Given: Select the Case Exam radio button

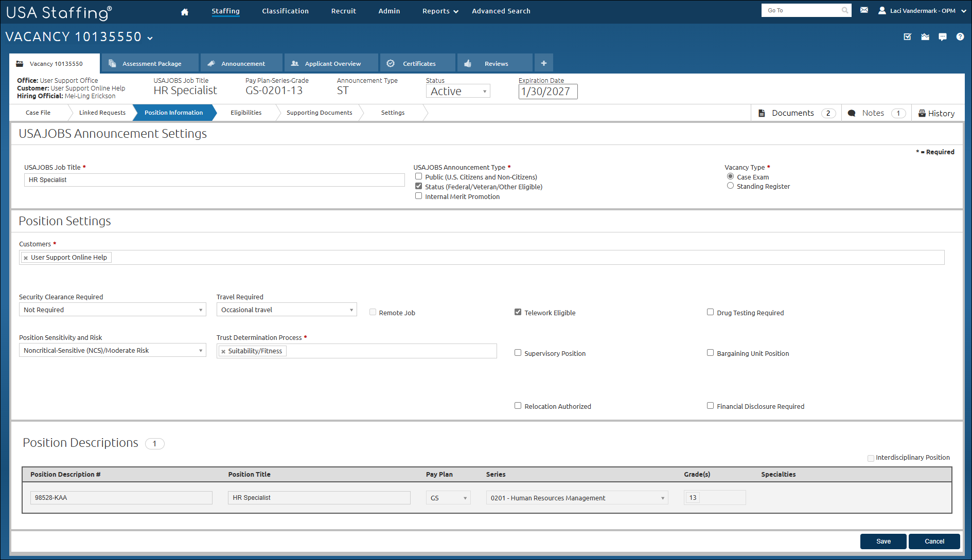Looking at the screenshot, I should [x=730, y=176].
